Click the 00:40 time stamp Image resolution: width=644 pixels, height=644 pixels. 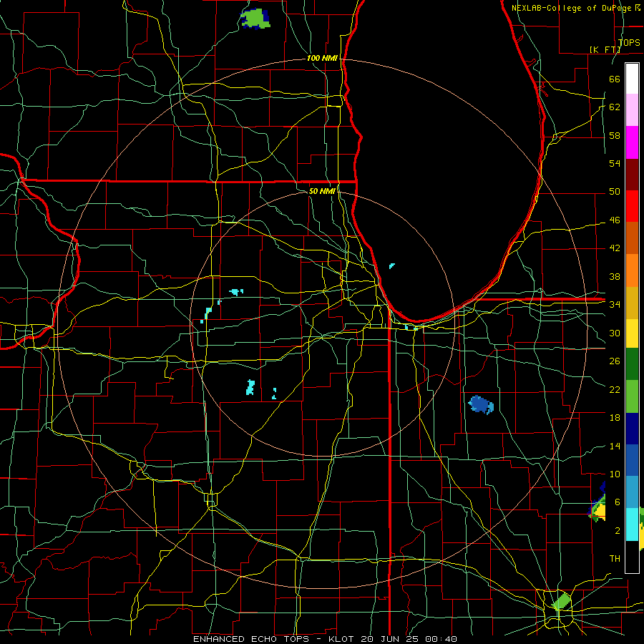click(441, 639)
